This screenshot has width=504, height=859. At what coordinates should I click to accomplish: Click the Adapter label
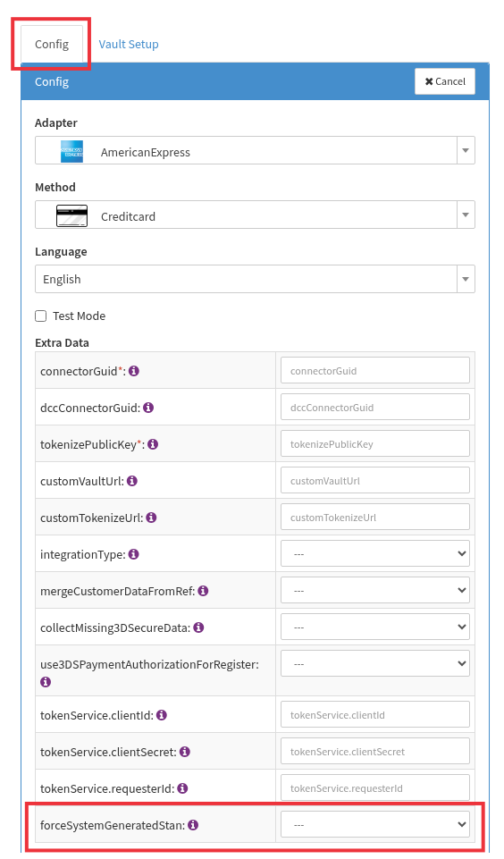coord(56,122)
